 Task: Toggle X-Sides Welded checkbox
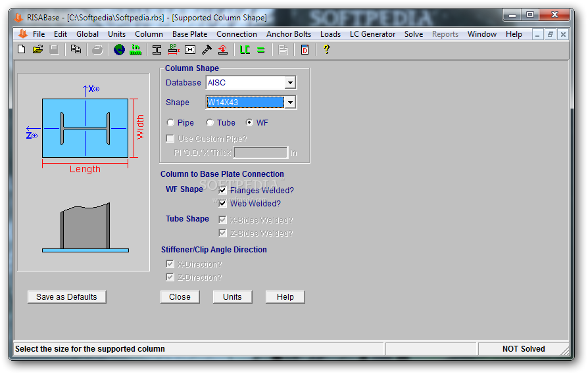tap(223, 220)
